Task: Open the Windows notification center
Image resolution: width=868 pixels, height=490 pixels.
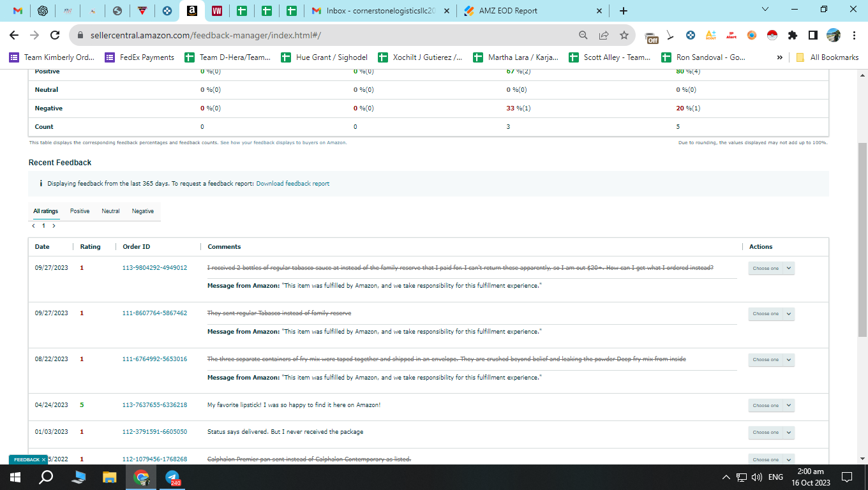Action: pos(847,477)
